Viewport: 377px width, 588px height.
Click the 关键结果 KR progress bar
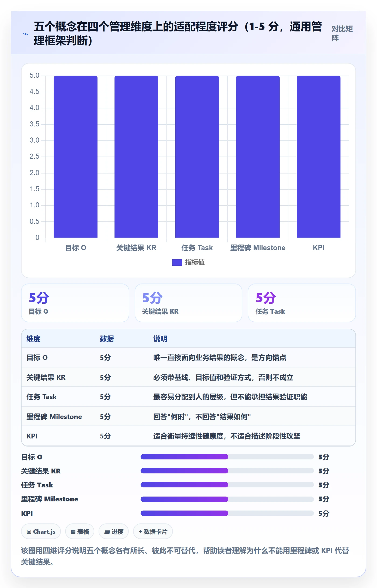227,471
